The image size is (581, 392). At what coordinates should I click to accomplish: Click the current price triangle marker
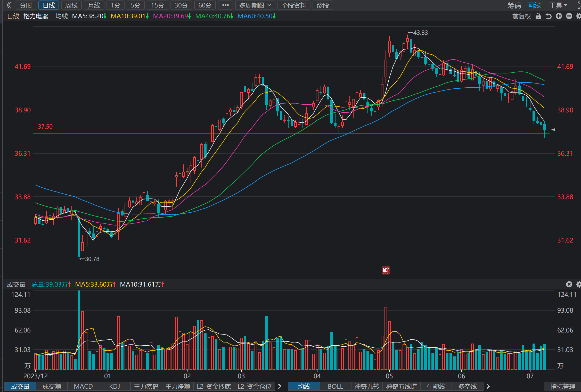click(553, 130)
